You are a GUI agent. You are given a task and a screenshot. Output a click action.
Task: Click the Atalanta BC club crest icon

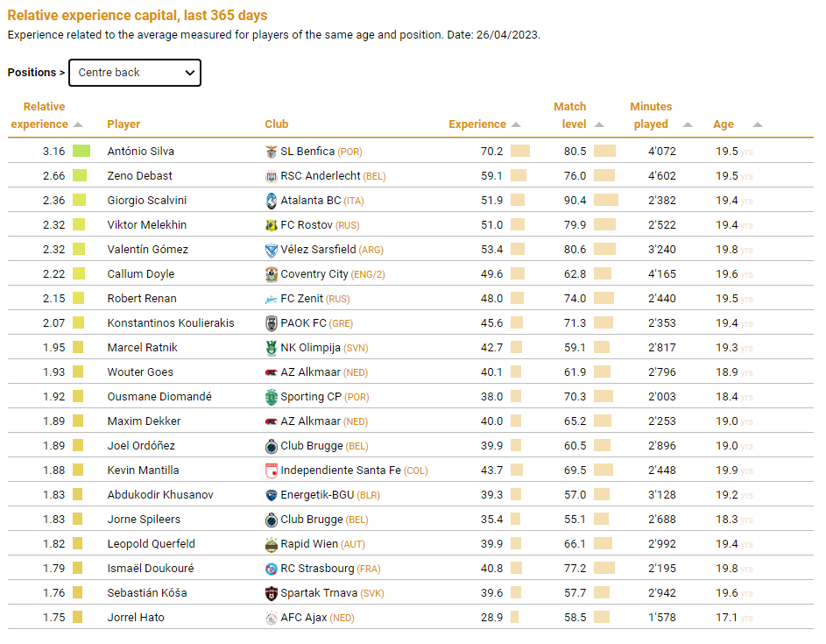point(271,201)
